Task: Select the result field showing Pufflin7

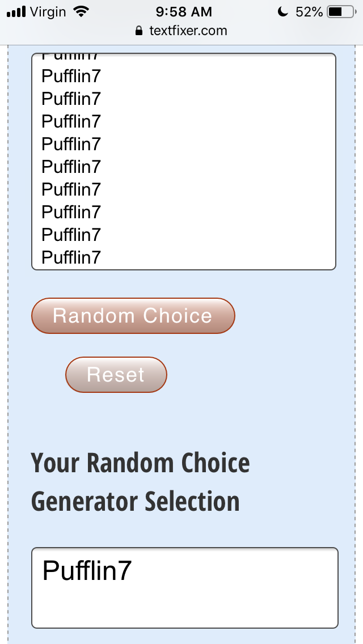Action: coord(184,588)
